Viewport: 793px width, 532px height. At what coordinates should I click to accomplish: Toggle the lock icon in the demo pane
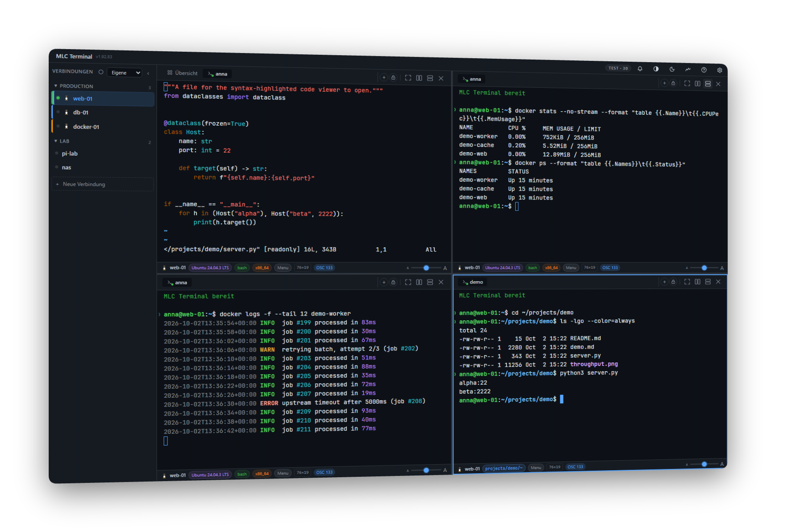(x=673, y=282)
